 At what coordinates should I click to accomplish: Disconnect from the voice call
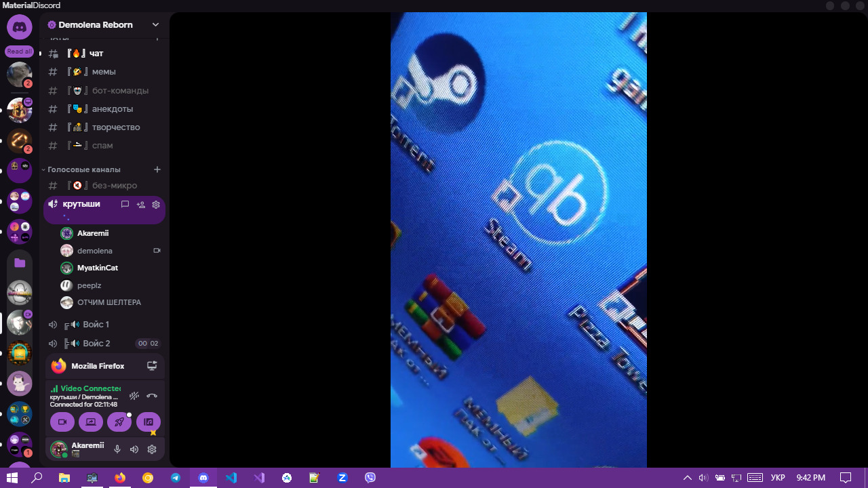point(152,396)
